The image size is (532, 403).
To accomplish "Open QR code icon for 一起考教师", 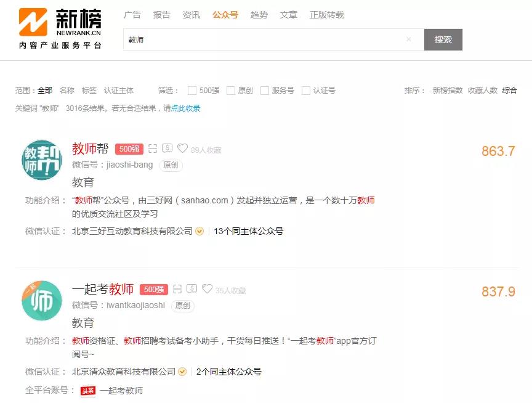I will point(177,289).
